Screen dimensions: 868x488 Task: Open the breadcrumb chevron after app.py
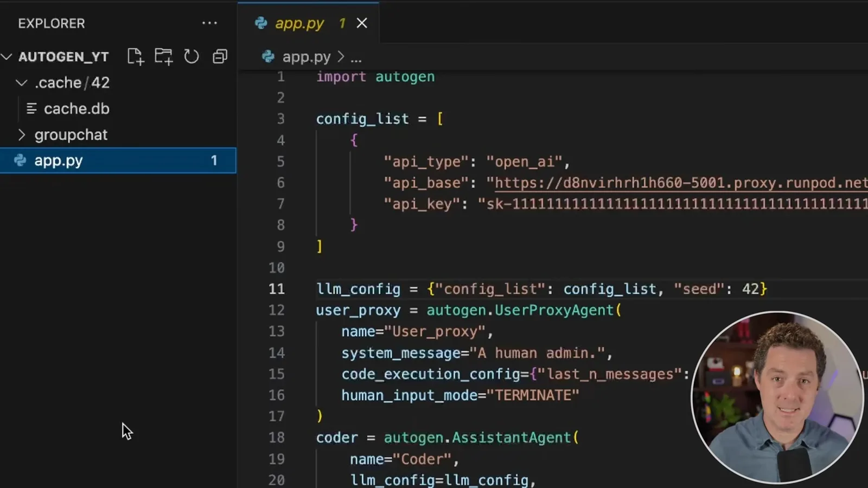[341, 56]
